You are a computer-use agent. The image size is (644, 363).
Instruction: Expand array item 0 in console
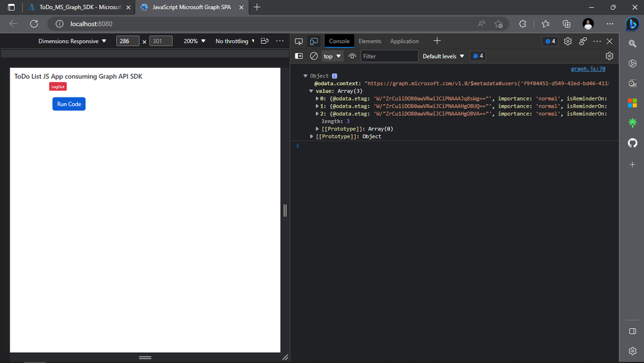pos(317,99)
